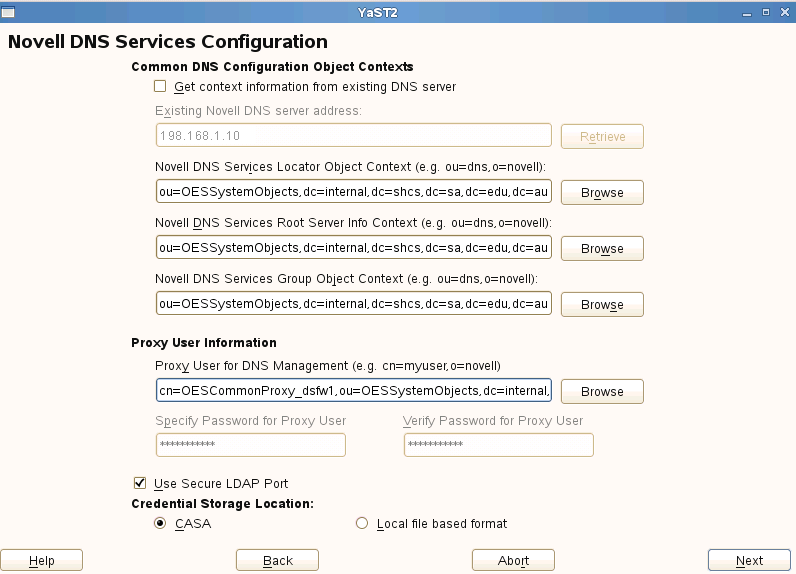The image size is (796, 574).
Task: Browse for Proxy User for DNS Management
Action: (x=601, y=391)
